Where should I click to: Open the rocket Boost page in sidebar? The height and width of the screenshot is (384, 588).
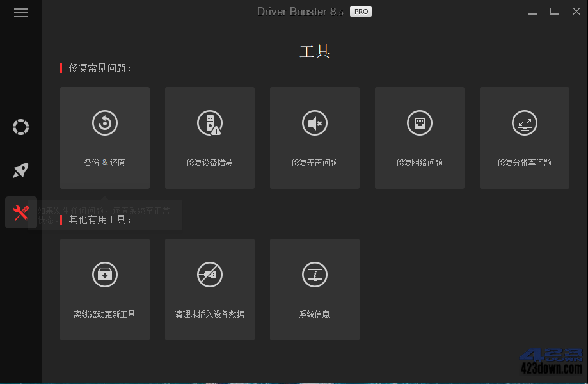[x=20, y=170]
